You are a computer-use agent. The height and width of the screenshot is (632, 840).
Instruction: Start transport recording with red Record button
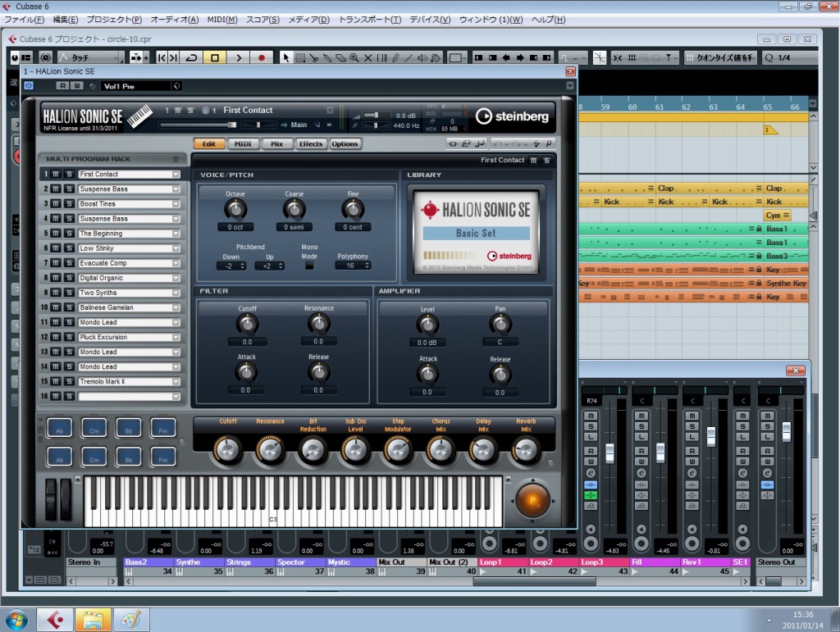[x=262, y=58]
